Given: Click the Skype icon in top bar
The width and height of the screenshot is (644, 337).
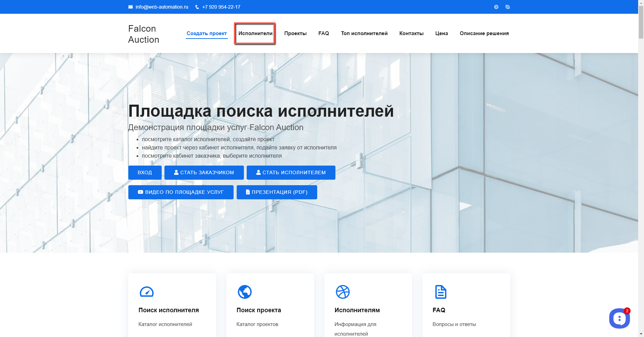Looking at the screenshot, I should [x=507, y=7].
